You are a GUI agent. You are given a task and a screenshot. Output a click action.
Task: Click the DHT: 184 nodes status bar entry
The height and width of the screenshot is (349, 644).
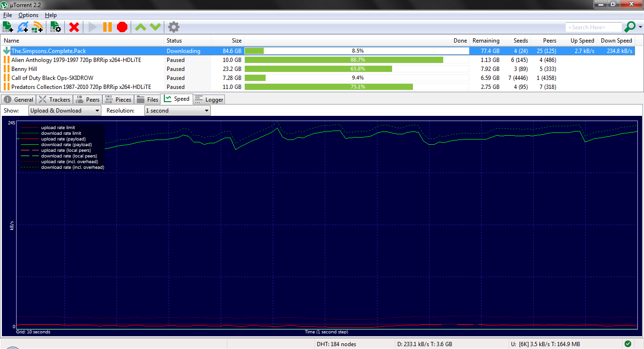[336, 344]
